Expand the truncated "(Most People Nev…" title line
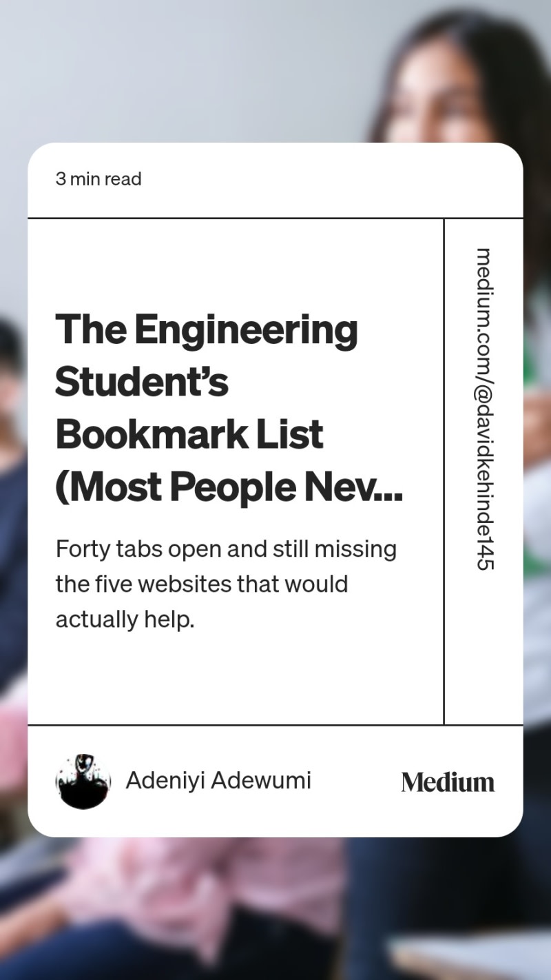 [x=229, y=487]
